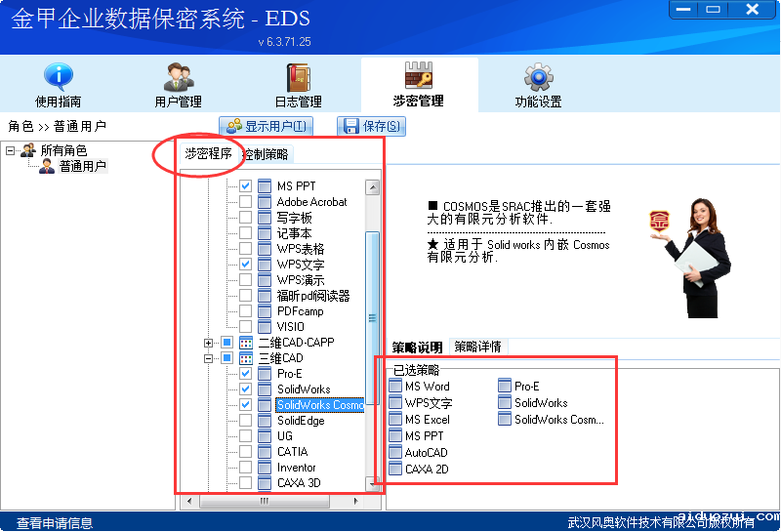Click horizontal scrollbar left arrow

point(188,501)
